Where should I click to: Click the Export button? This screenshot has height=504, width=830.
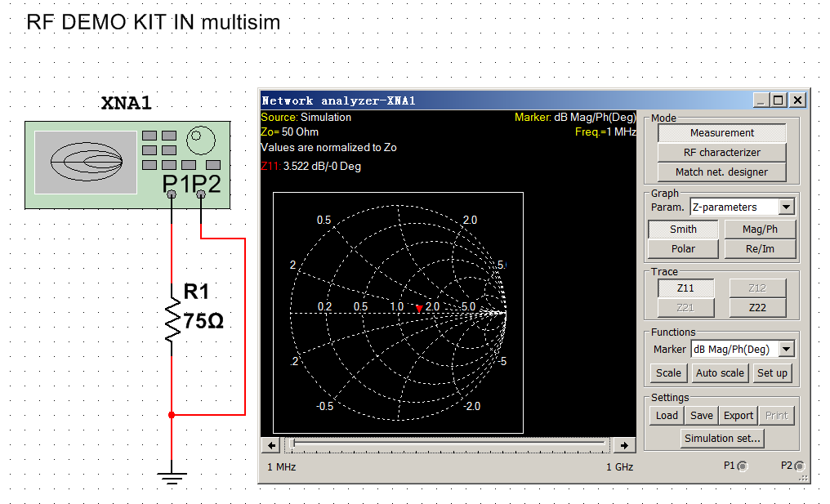[x=739, y=416]
